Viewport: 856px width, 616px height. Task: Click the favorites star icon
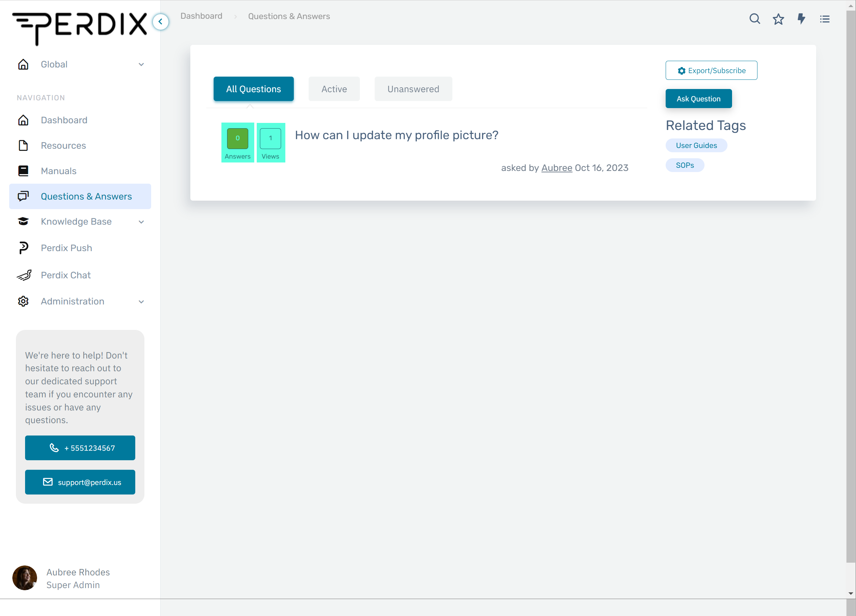point(778,18)
